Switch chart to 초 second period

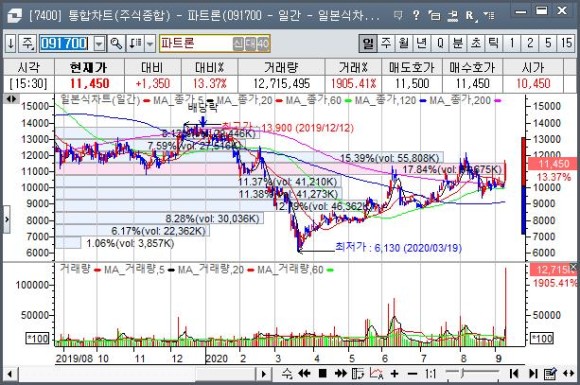pyautogui.click(x=475, y=43)
